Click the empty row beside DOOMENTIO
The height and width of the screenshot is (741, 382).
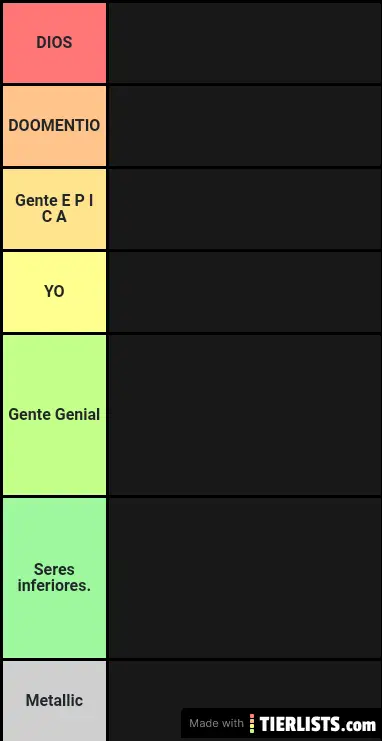coord(244,126)
